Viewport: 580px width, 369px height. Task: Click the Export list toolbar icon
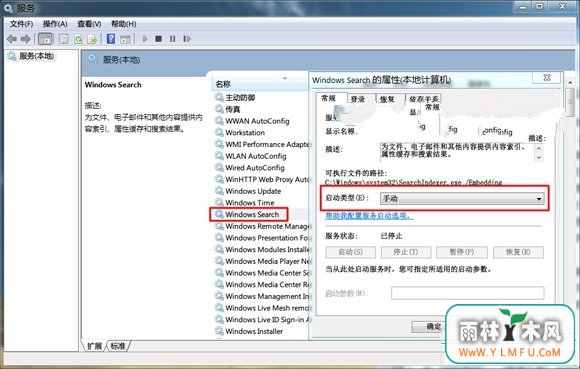point(92,39)
